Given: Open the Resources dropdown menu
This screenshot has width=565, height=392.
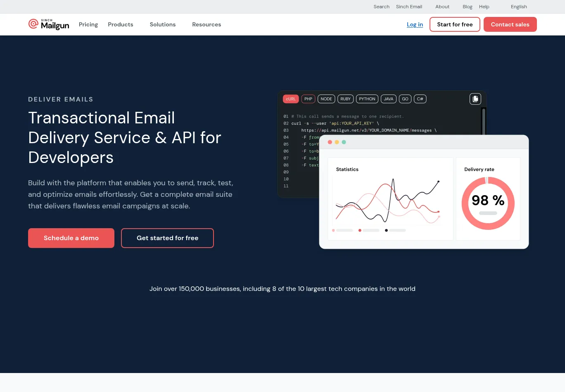Looking at the screenshot, I should coord(207,24).
